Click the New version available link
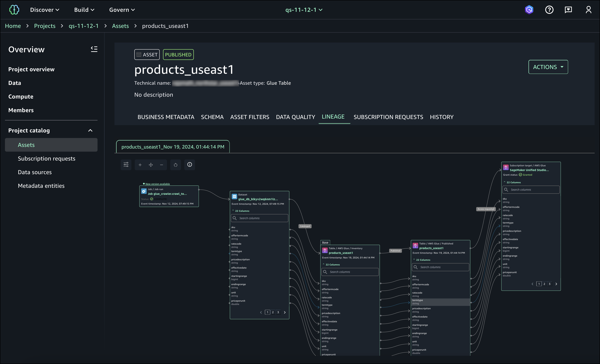Screen dimensions: 600x364 coord(158,184)
